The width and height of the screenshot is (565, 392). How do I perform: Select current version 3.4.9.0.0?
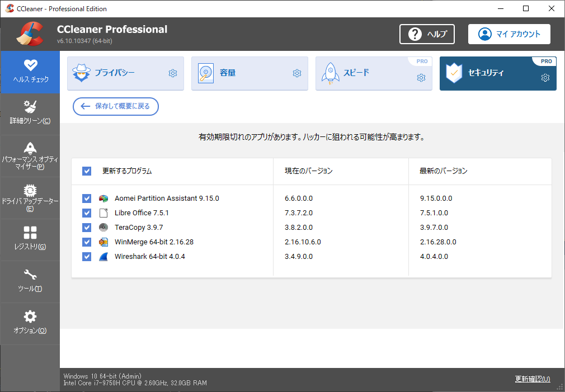tap(299, 257)
